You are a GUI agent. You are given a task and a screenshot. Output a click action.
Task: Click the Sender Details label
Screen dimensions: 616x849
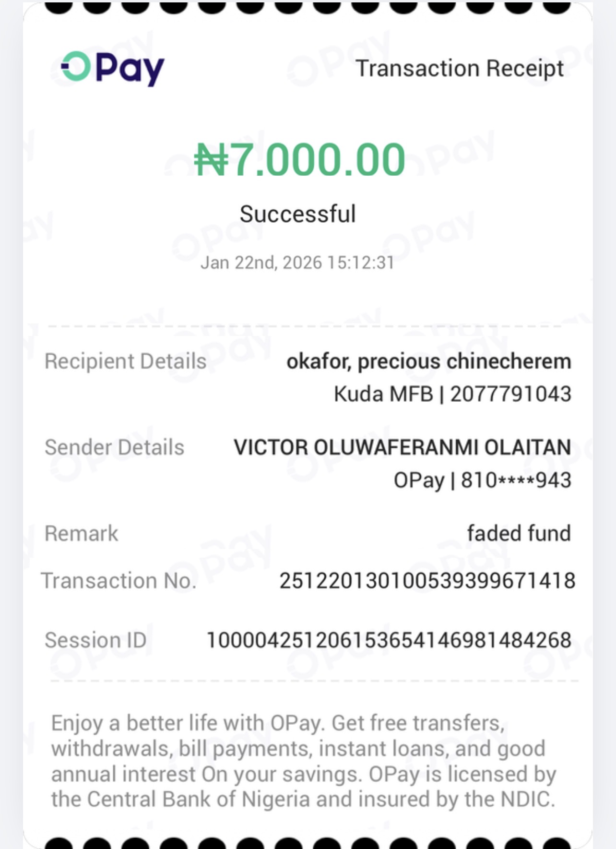pyautogui.click(x=114, y=447)
